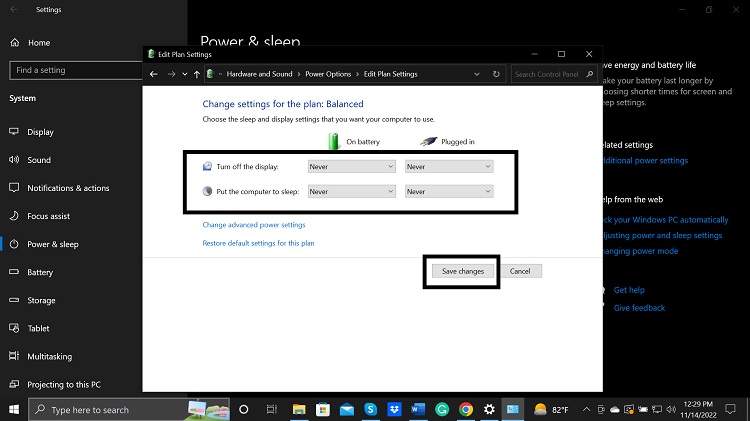750x421 pixels.
Task: Select Power Options in the breadcrumb path
Action: pyautogui.click(x=328, y=74)
